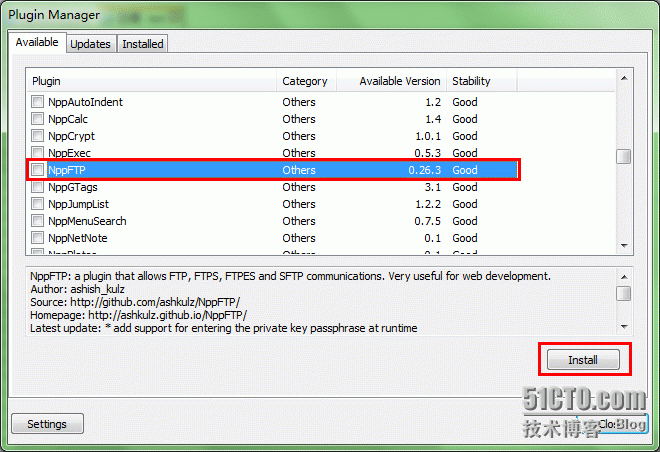Click plugin list scroll up arrow
This screenshot has width=660, height=452.
[x=624, y=78]
